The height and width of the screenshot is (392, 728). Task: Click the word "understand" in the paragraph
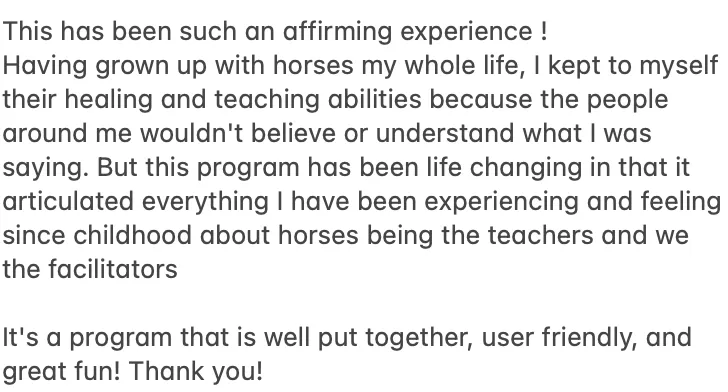click(444, 133)
